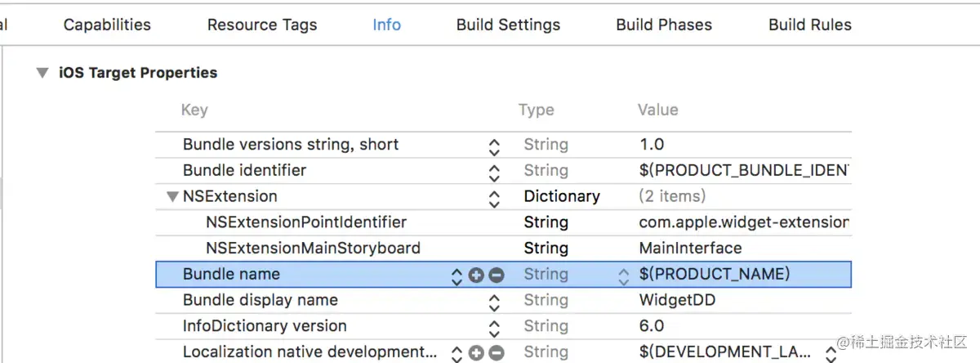This screenshot has width=980, height=363.
Task: Open key stepper for Bundle identifier
Action: pyautogui.click(x=494, y=172)
